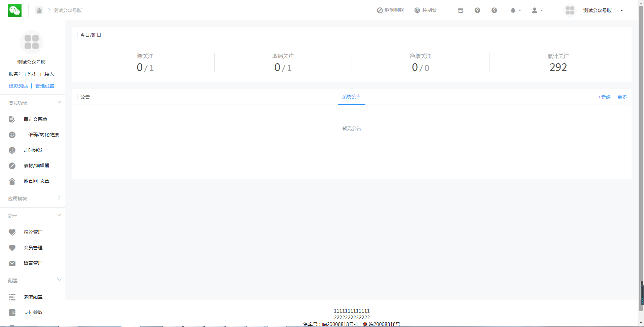Click help icon beside the bell icon
644x327 pixels.
coord(494,10)
